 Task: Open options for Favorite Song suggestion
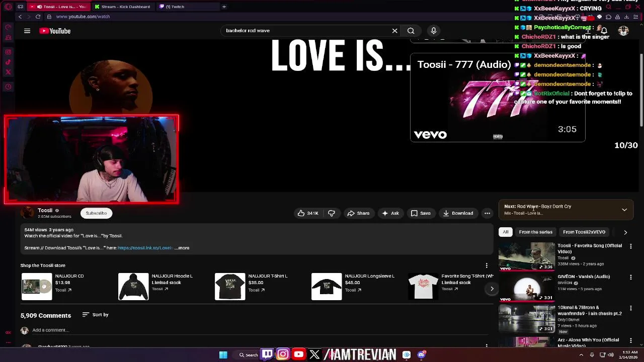[x=631, y=246]
